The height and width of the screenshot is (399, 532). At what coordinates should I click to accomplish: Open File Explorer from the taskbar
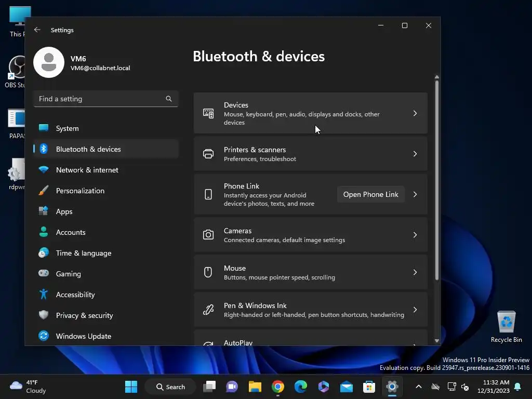point(255,387)
